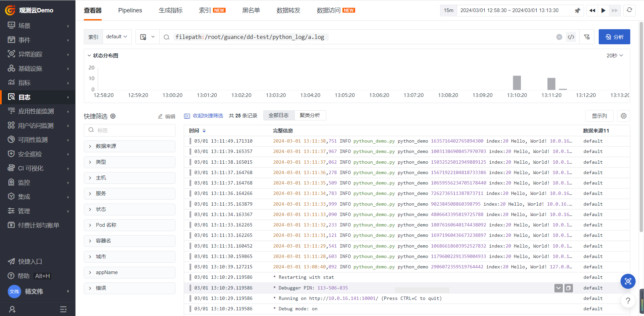644x316 pixels.
Task: Expand the 数据来源 filter
Action: click(x=129, y=146)
